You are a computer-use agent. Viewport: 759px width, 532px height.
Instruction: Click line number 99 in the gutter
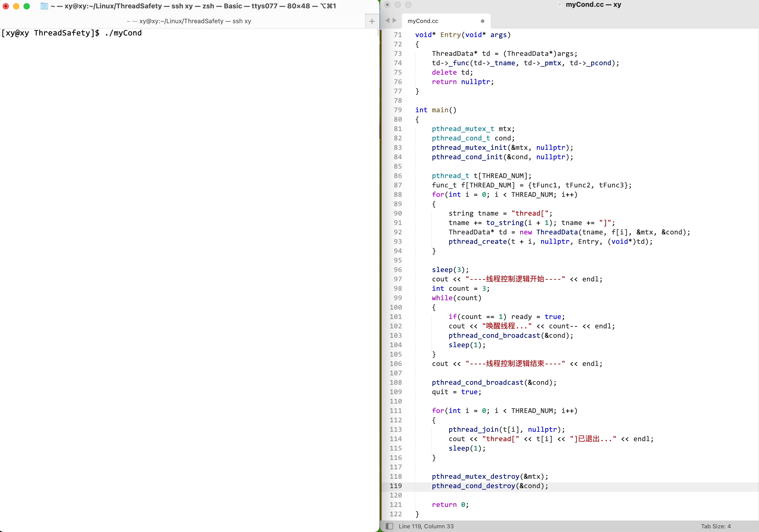(398, 298)
